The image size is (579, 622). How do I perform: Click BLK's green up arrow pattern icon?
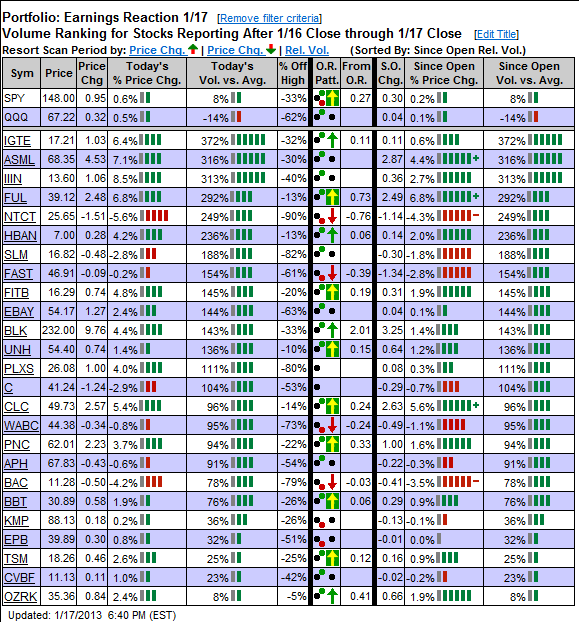tap(332, 330)
